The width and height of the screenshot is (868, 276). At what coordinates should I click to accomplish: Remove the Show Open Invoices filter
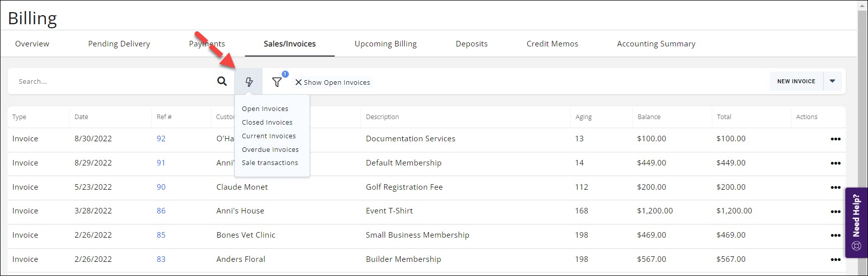tap(298, 82)
